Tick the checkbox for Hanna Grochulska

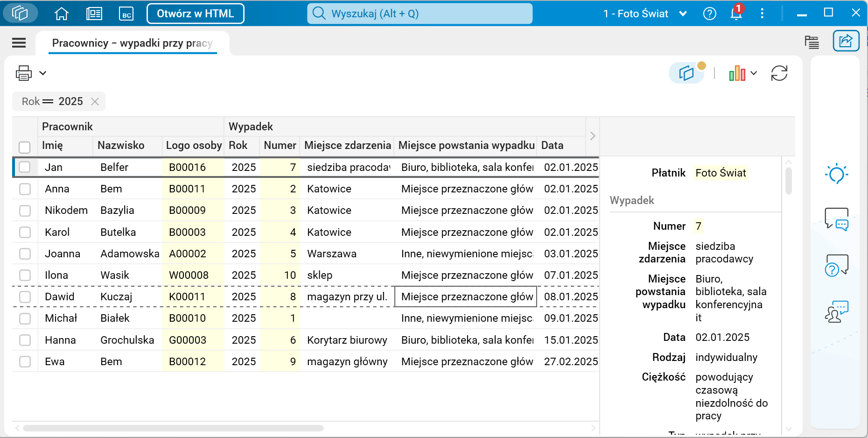coord(25,340)
